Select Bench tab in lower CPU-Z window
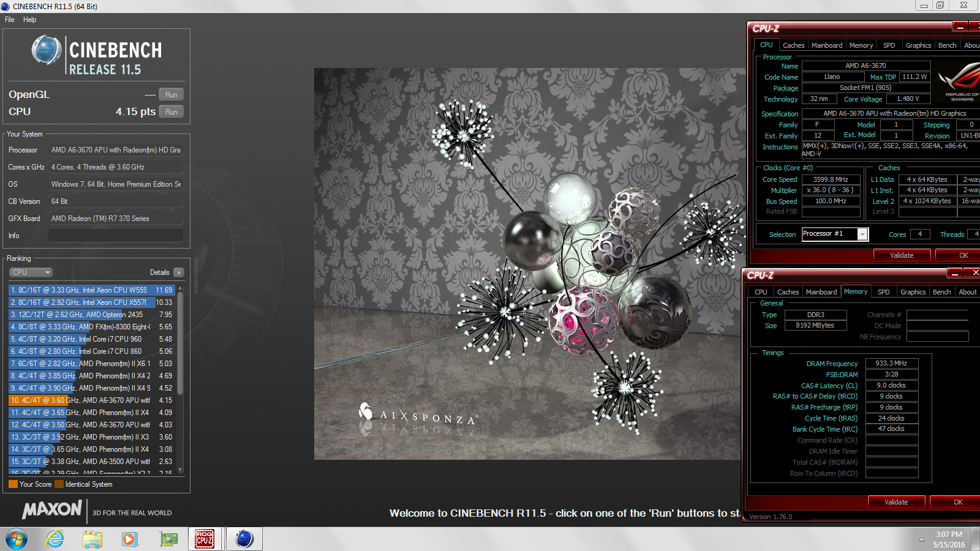This screenshot has width=980, height=551. point(941,292)
